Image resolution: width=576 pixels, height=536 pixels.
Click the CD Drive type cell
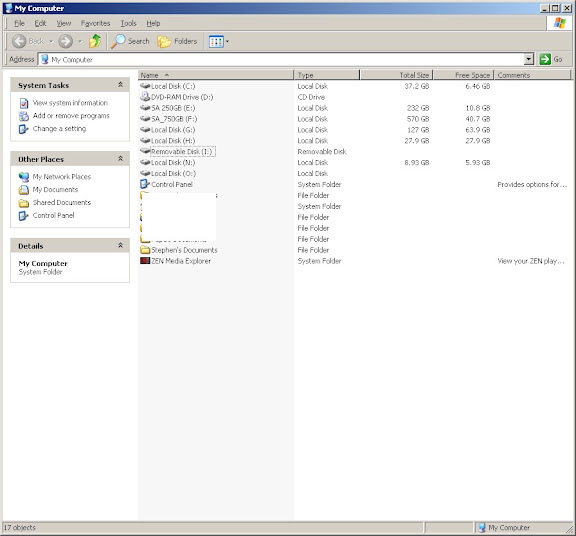coord(311,97)
